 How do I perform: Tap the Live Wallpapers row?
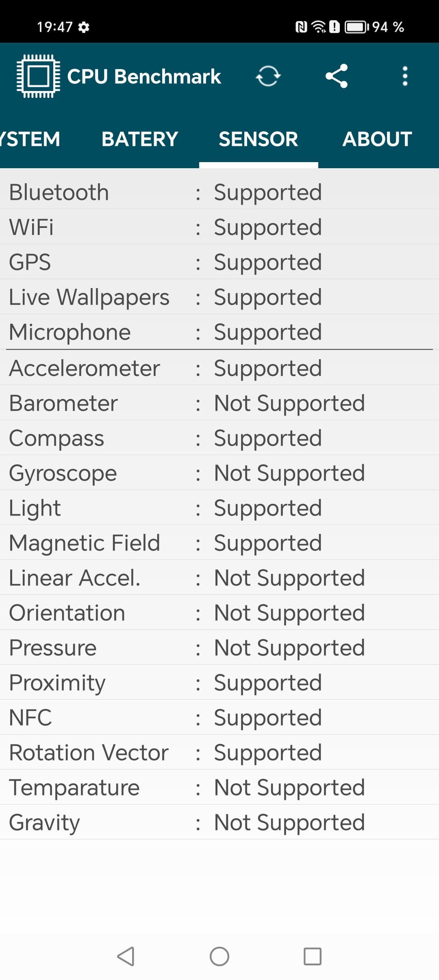click(x=219, y=297)
